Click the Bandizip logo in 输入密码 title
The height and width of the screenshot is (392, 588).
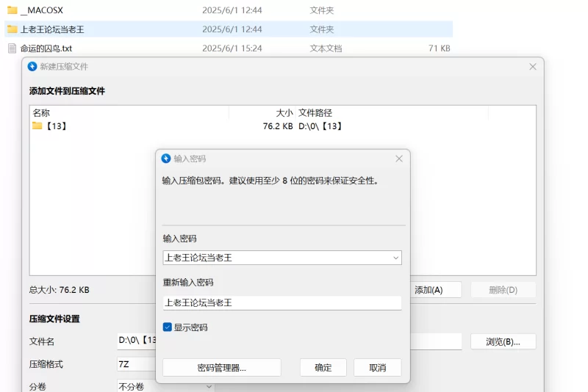tap(166, 159)
